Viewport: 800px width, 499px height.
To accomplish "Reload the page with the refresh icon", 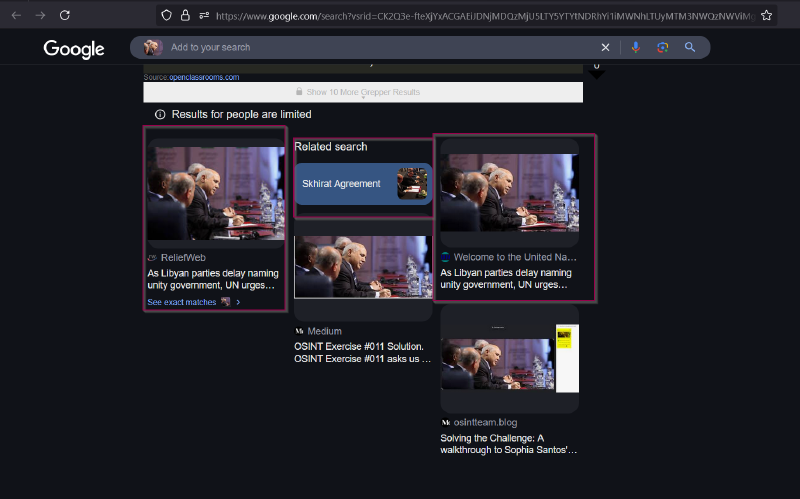I will pos(65,15).
